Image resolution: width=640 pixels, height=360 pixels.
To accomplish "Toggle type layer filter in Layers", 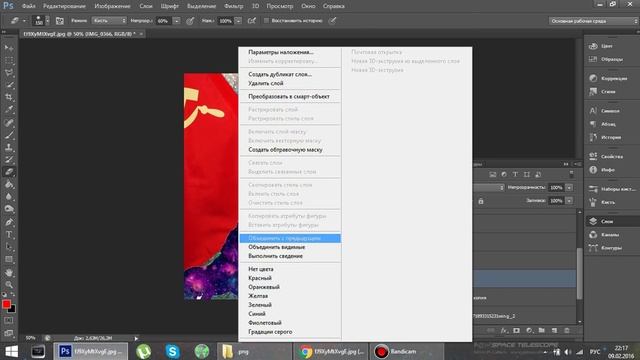I will (516, 174).
